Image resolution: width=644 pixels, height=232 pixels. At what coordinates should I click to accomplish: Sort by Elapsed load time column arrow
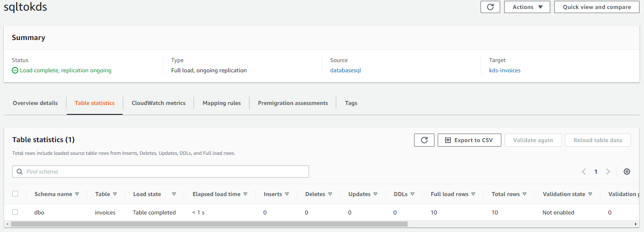pos(245,194)
